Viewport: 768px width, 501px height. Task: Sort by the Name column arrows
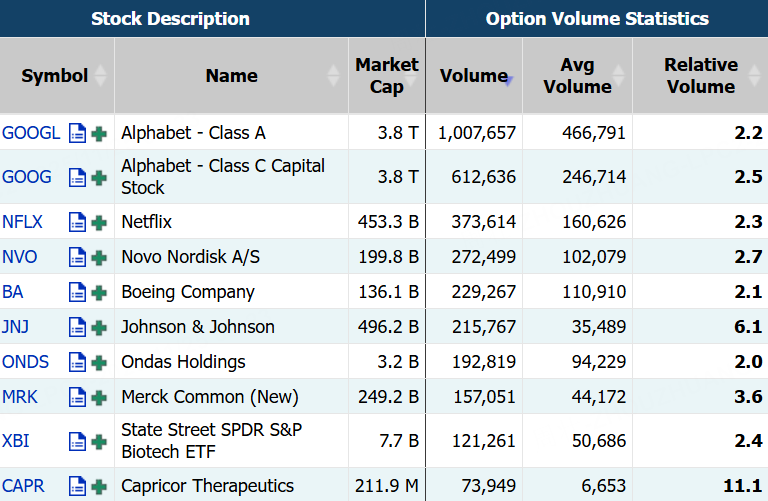334,75
